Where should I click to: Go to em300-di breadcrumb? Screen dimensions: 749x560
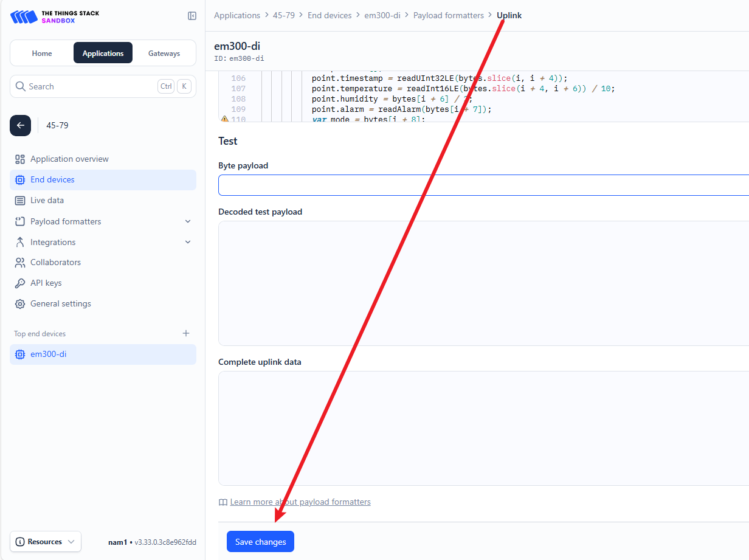(x=382, y=15)
